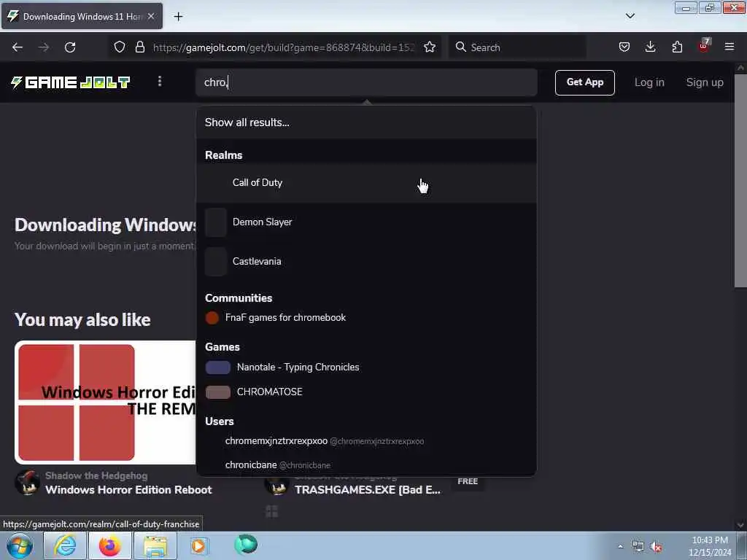Open the green round taskbar app icon
Image resolution: width=747 pixels, height=560 pixels.
(x=246, y=545)
